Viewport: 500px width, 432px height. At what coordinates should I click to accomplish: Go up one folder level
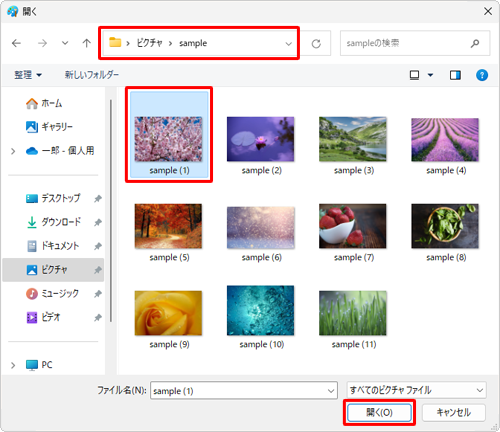tap(87, 43)
